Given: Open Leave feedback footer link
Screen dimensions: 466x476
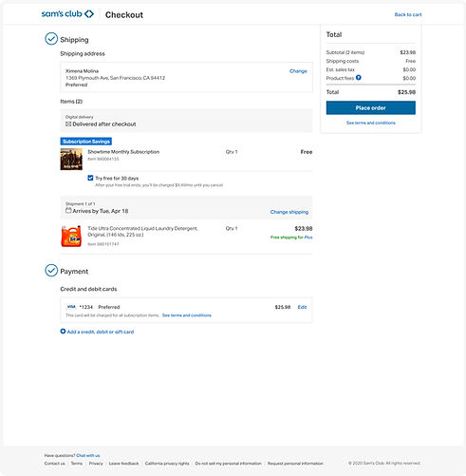Looking at the screenshot, I should [123, 464].
